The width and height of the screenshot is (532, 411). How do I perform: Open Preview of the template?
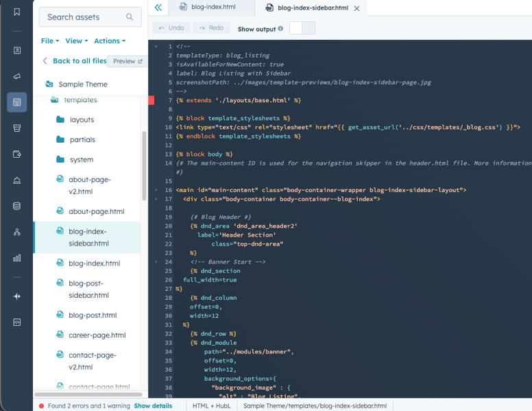(128, 61)
